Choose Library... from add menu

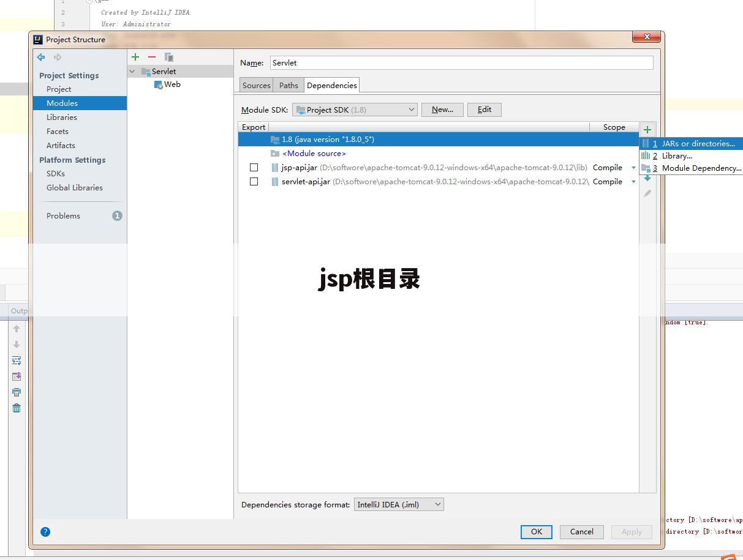click(691, 155)
